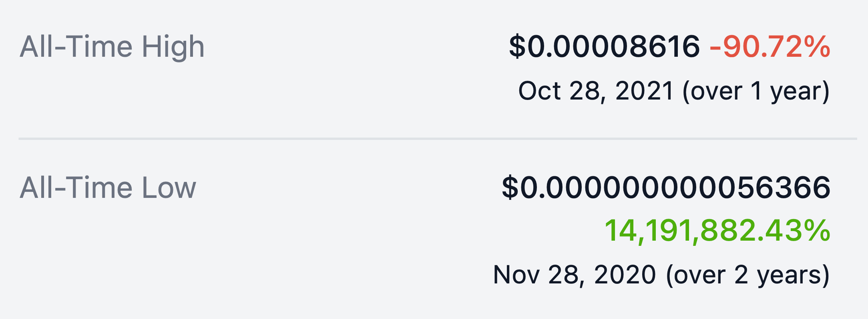Click the green 14,191,882.43% change value

(717, 231)
